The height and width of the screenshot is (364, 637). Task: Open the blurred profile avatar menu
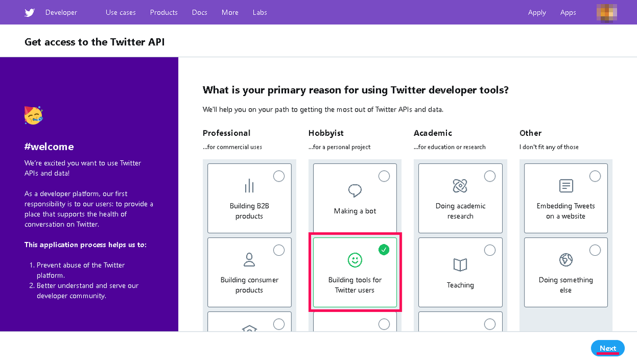tap(607, 12)
